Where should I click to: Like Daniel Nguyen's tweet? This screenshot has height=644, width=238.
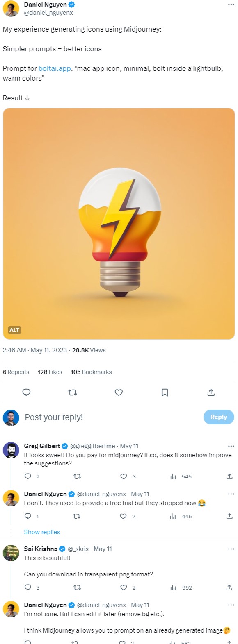(x=119, y=392)
